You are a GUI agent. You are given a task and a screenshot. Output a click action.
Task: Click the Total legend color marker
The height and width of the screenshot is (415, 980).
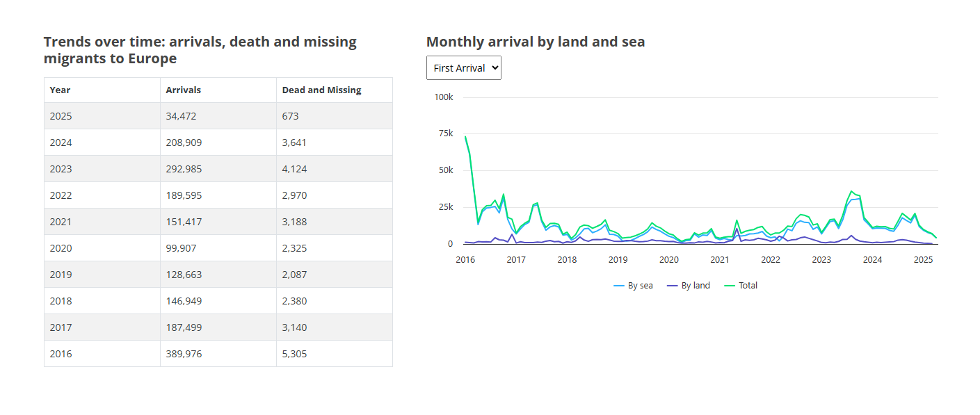pos(730,286)
